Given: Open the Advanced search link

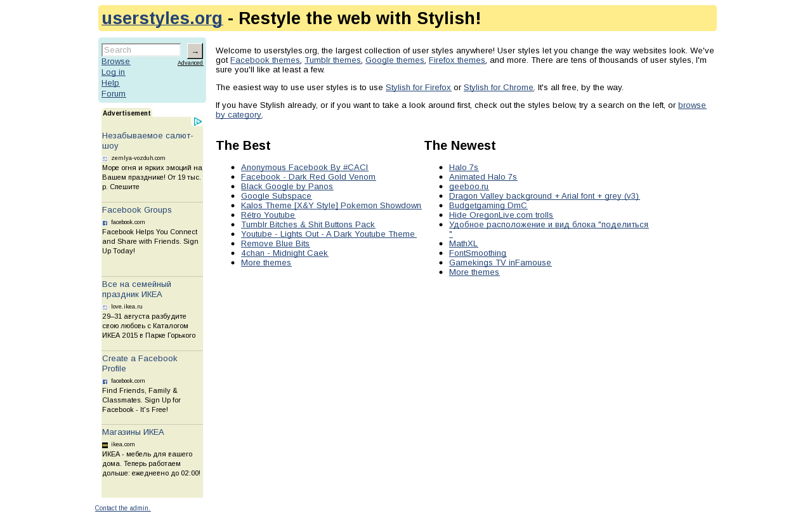Looking at the screenshot, I should [190, 63].
